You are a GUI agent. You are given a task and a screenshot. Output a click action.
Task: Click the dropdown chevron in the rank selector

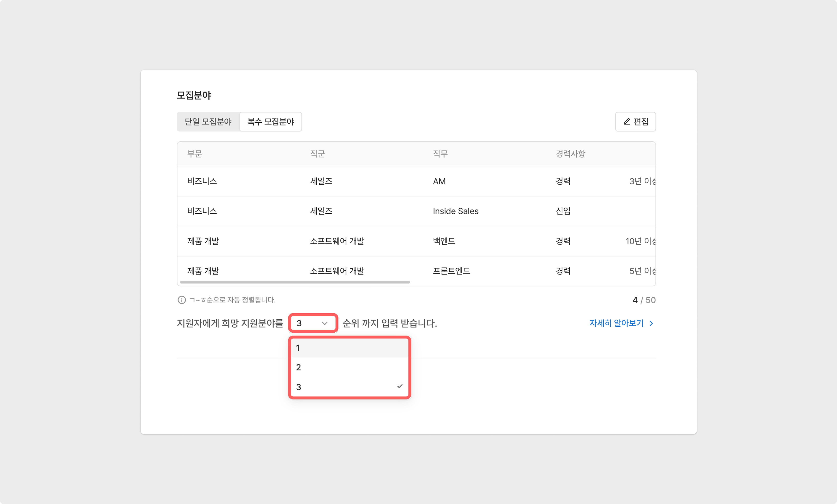pyautogui.click(x=325, y=323)
